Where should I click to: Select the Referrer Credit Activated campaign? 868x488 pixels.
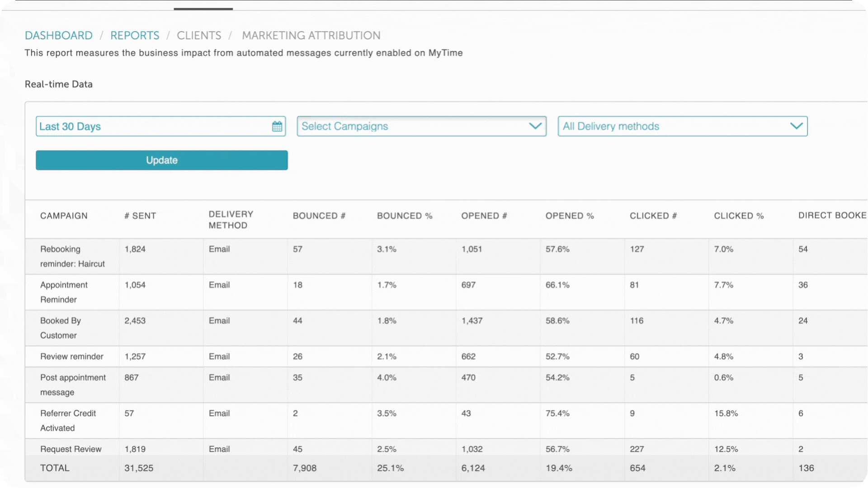pos(68,421)
